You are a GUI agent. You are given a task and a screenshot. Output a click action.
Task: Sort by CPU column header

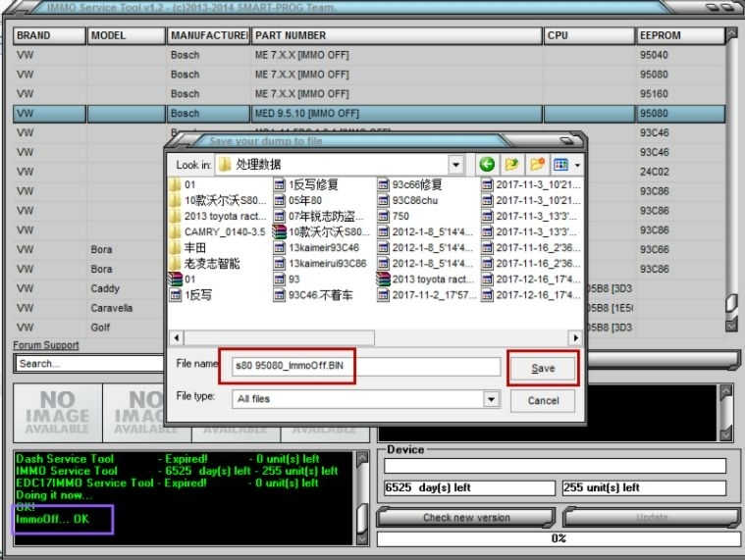589,35
